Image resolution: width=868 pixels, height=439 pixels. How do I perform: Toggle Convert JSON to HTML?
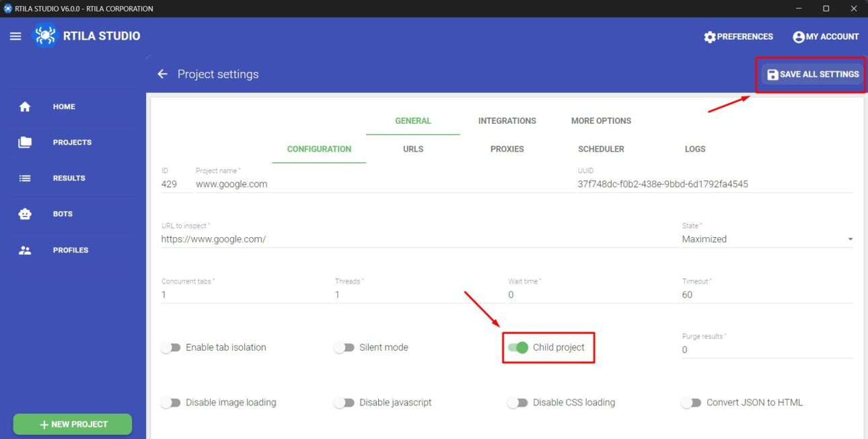691,402
